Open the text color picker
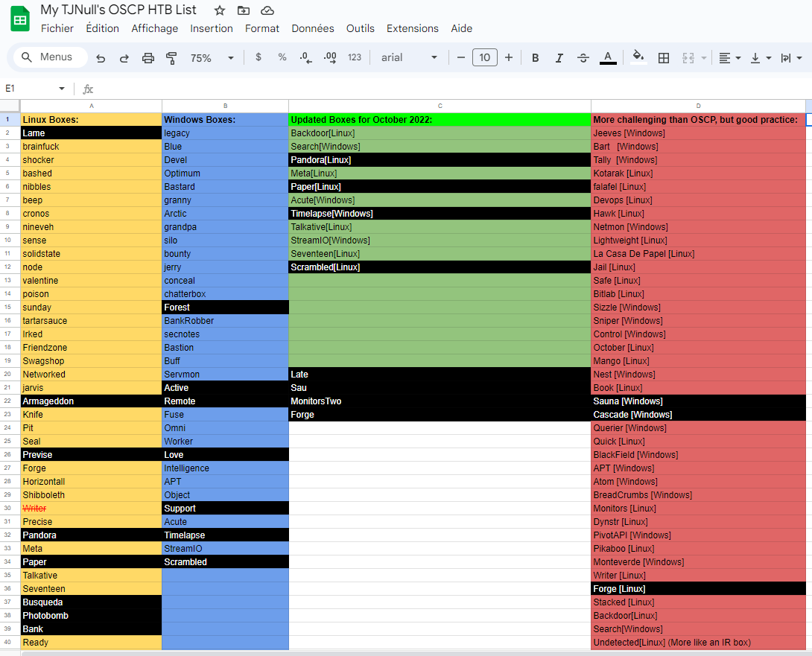This screenshot has width=812, height=656. 608,57
